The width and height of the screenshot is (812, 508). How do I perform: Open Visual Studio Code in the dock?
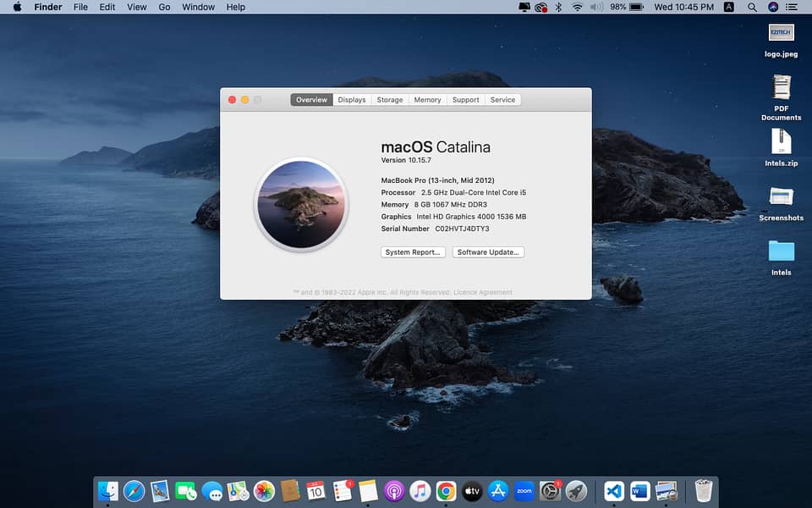click(x=614, y=490)
